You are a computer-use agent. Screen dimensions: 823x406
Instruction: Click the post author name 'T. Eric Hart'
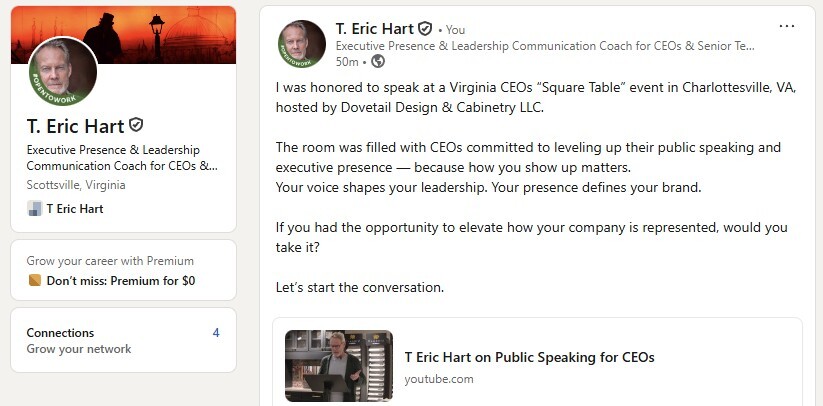375,29
